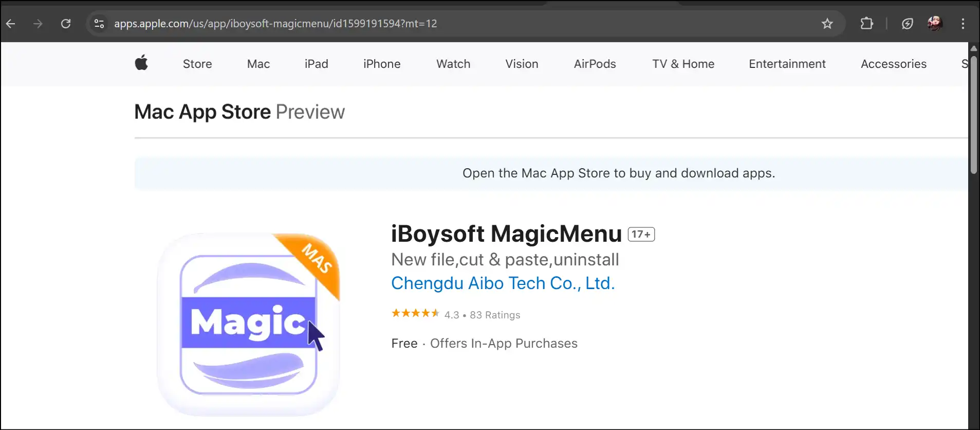980x430 pixels.
Task: Click the "iBoysoft MagicMenu" title
Action: (506, 234)
